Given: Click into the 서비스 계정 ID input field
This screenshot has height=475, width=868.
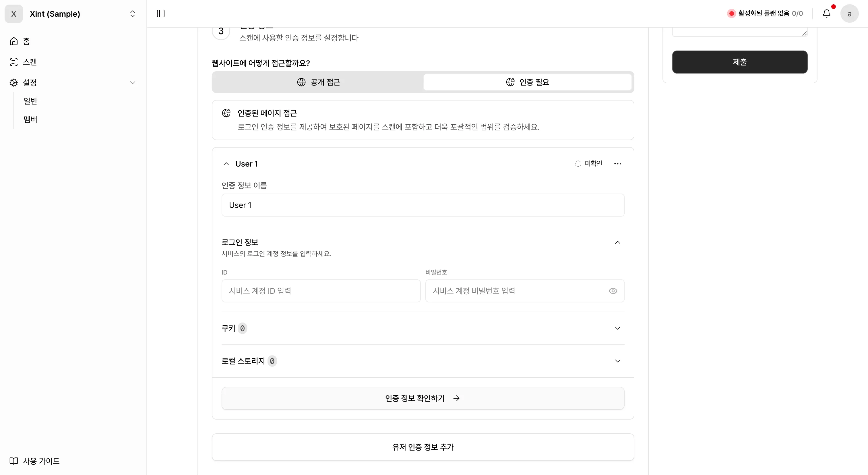Looking at the screenshot, I should 321,291.
